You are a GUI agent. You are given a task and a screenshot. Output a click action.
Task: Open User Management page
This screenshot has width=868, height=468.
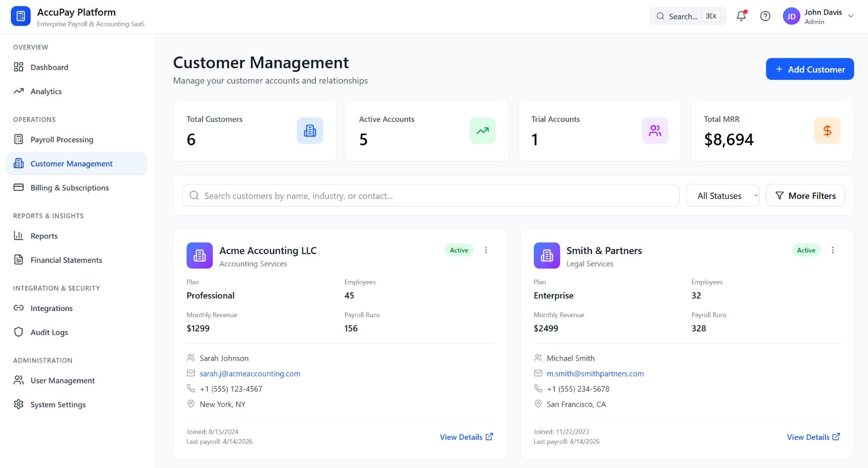[76, 380]
